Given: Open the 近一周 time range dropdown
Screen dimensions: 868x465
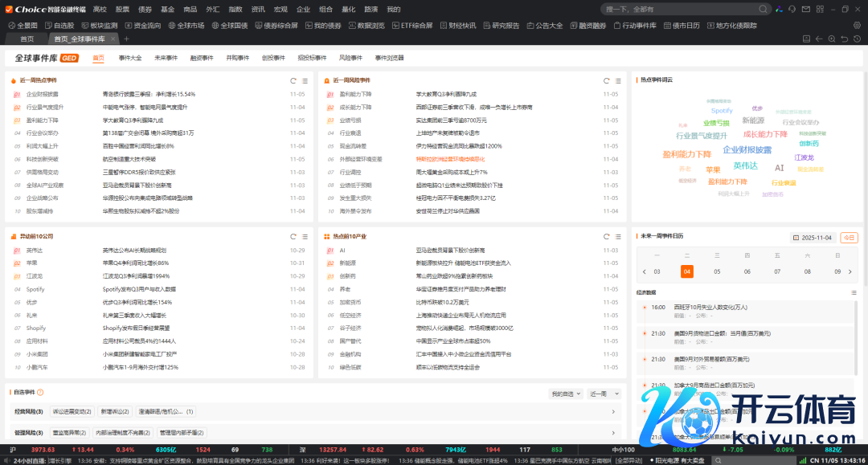Looking at the screenshot, I should pos(603,394).
